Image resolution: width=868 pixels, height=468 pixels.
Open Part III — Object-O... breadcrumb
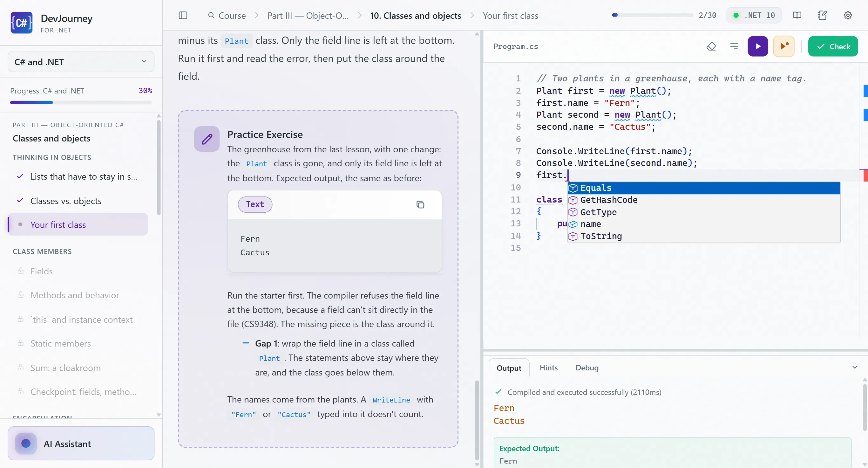tap(308, 16)
